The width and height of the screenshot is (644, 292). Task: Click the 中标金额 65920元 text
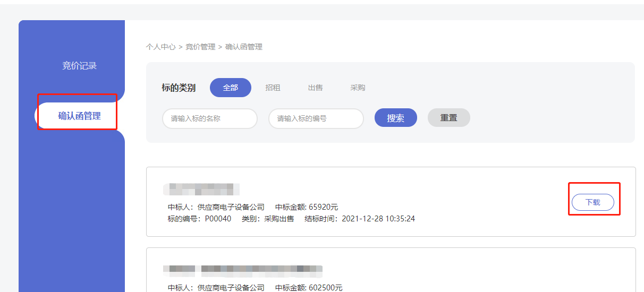tap(307, 207)
